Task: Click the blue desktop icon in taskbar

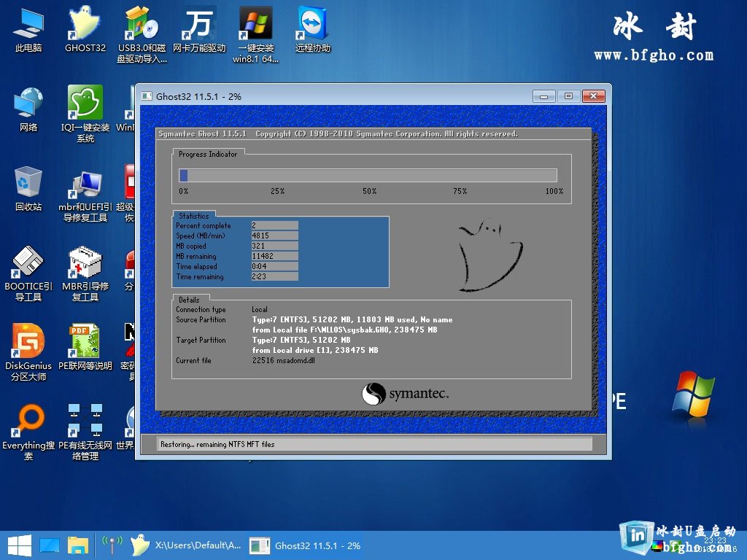Action: [x=50, y=545]
